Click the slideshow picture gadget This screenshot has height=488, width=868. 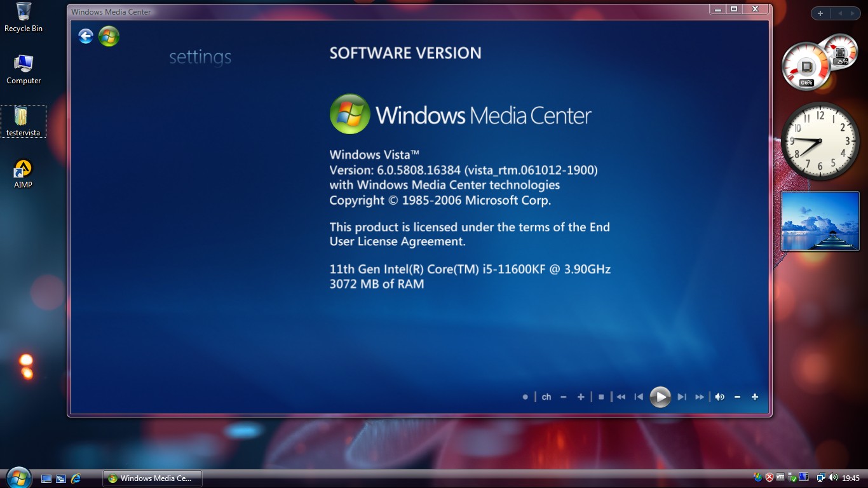[x=820, y=221]
